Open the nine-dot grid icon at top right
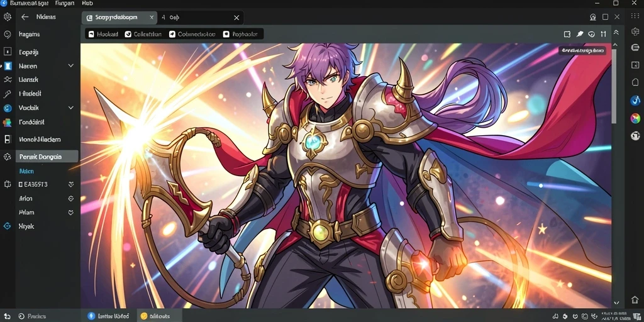 click(x=635, y=16)
